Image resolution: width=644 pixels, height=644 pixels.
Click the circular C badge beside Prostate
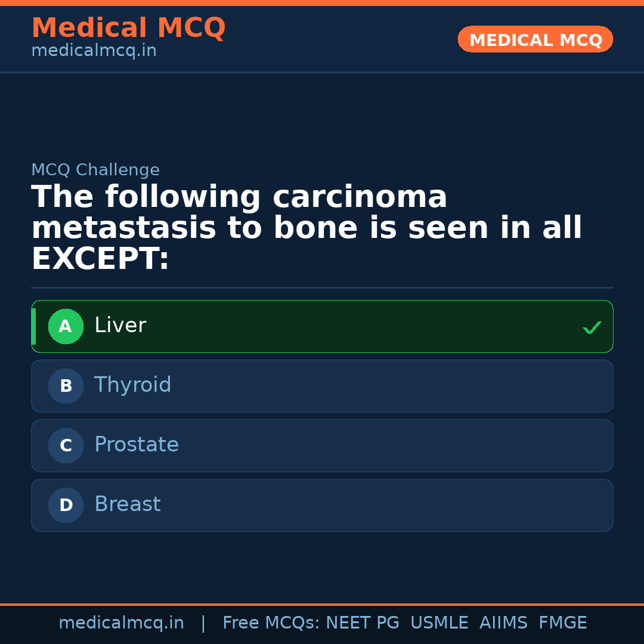66,445
